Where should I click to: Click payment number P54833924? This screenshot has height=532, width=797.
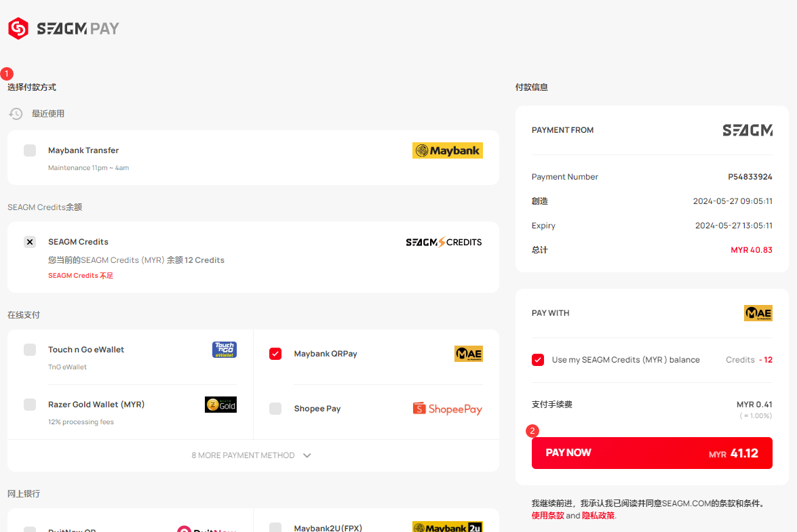750,177
